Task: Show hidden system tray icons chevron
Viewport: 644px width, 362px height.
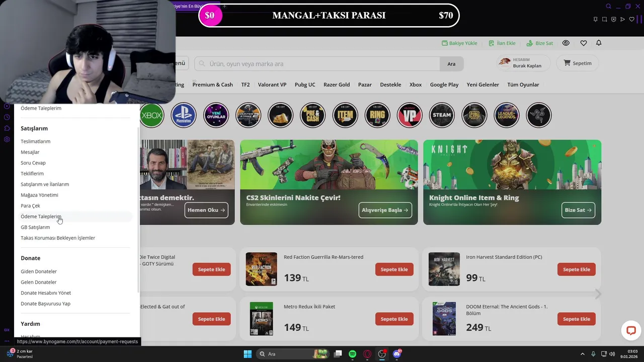Action: (583, 354)
